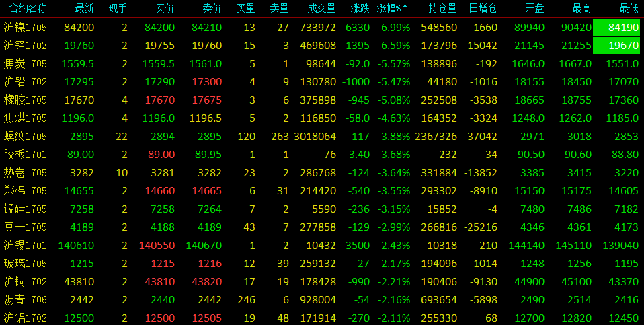Click the 最高 column header
Image resolution: width=644 pixels, height=325 pixels.
(582, 8)
